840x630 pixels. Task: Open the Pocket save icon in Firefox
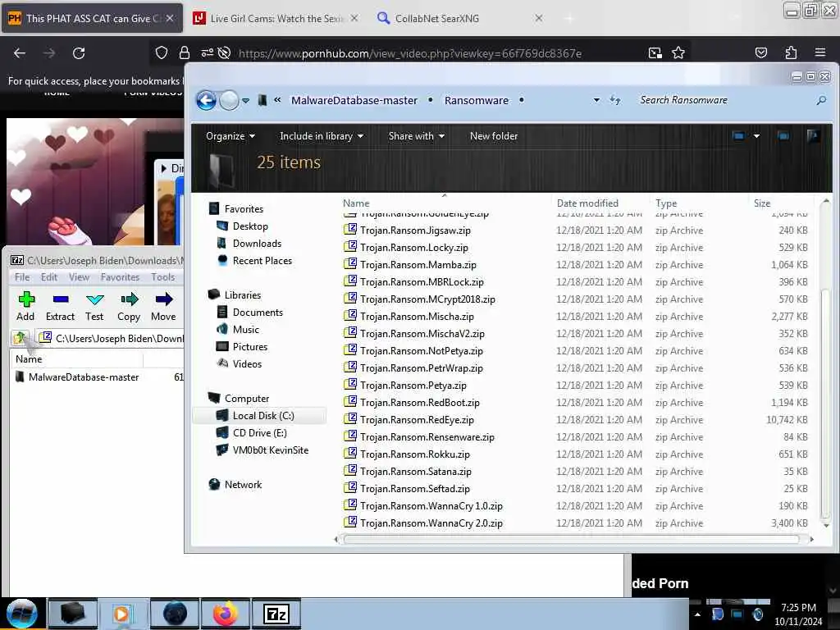760,52
